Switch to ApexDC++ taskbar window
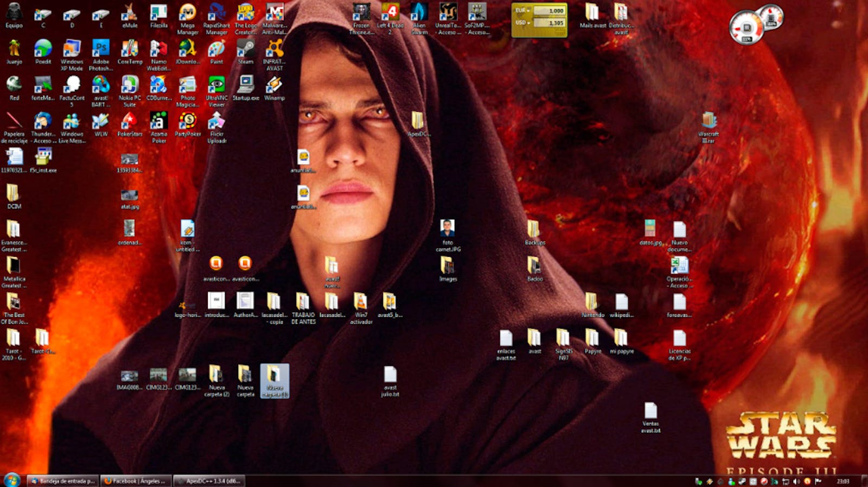The image size is (868, 487). (209, 481)
